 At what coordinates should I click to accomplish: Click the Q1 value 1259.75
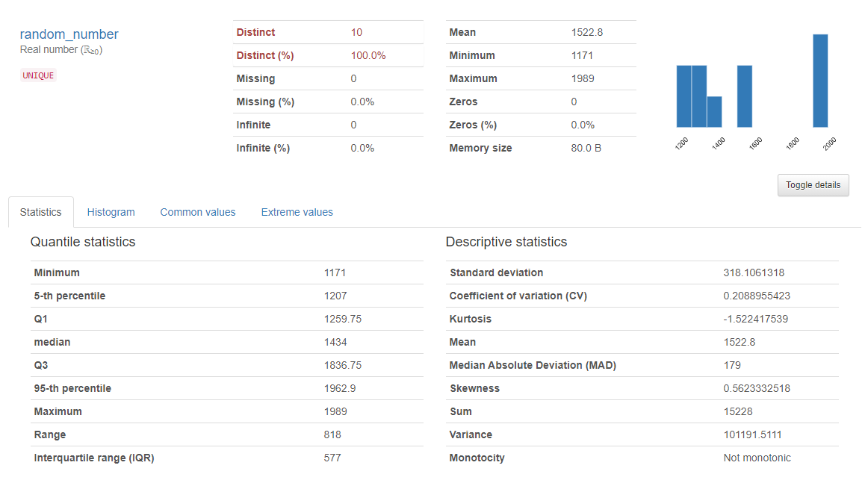click(x=343, y=320)
